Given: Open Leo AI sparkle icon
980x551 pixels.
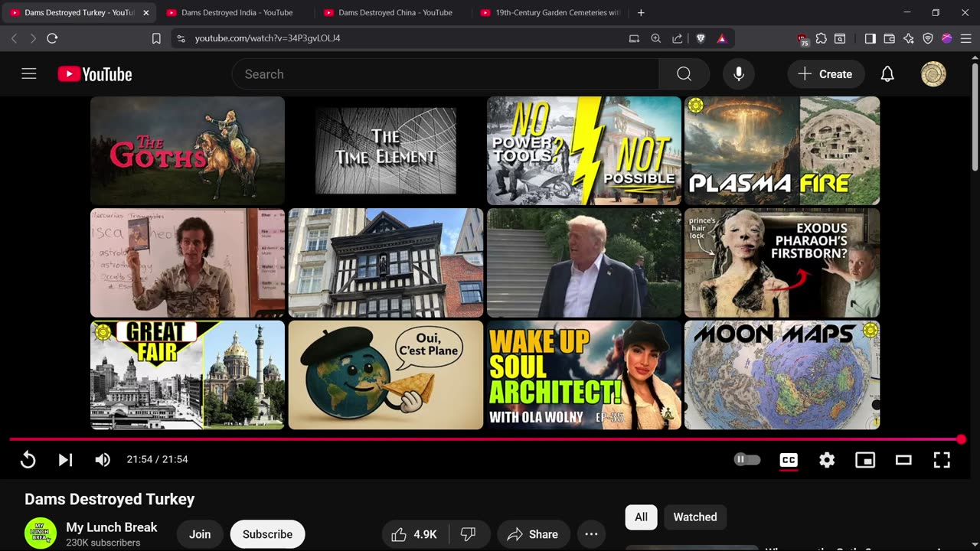Looking at the screenshot, I should coord(909,38).
